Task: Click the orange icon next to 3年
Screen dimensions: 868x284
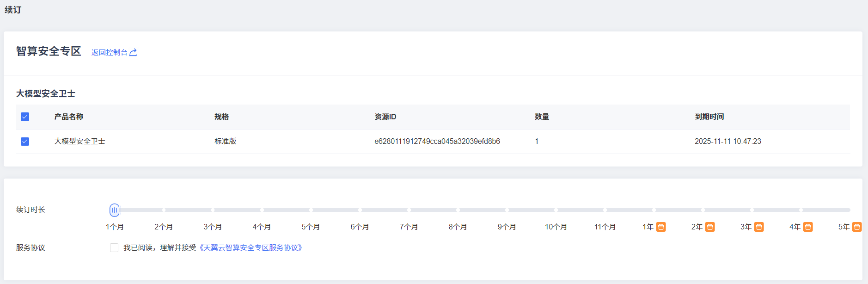Action: coord(759,227)
